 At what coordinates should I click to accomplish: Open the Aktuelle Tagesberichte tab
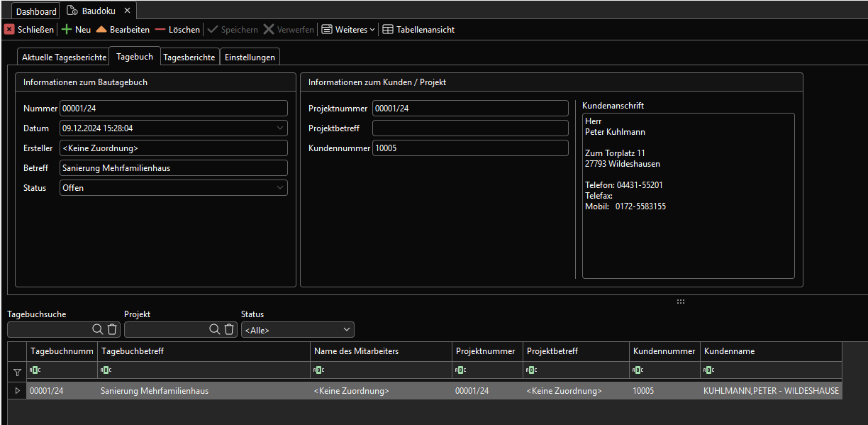click(64, 57)
